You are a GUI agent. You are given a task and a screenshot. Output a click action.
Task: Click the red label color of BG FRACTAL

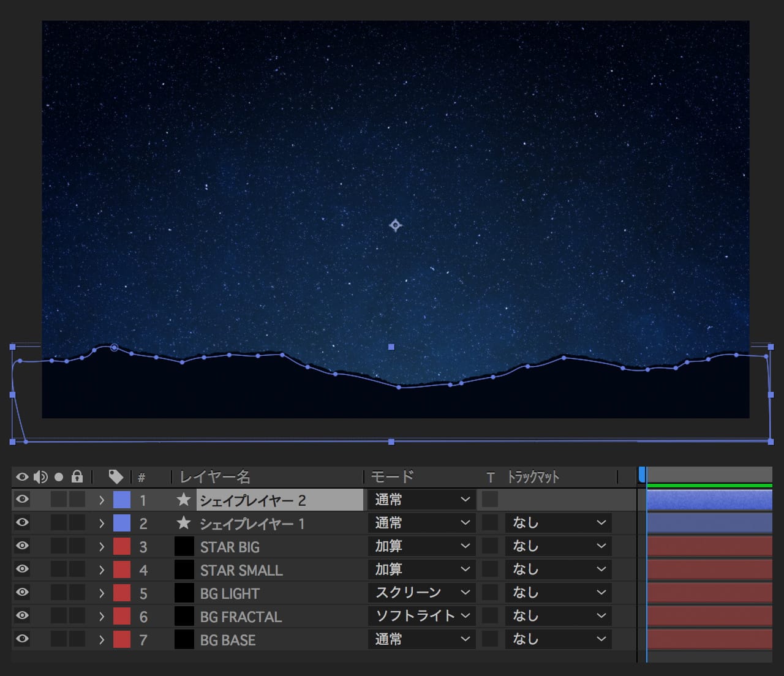coord(122,617)
